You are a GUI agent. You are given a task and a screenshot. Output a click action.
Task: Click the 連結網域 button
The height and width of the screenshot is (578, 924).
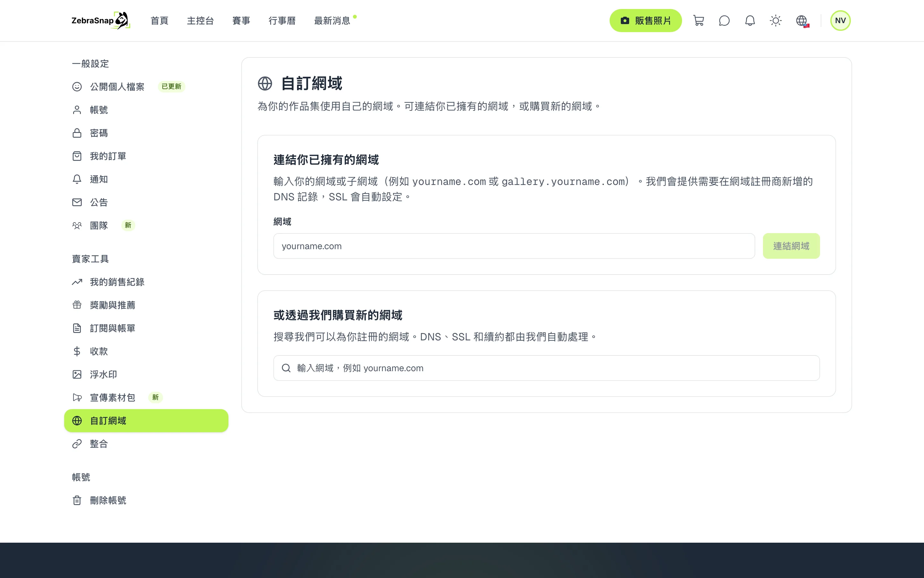pos(791,246)
